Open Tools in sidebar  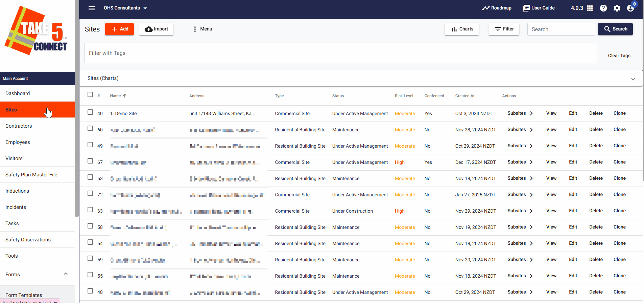pyautogui.click(x=37, y=256)
